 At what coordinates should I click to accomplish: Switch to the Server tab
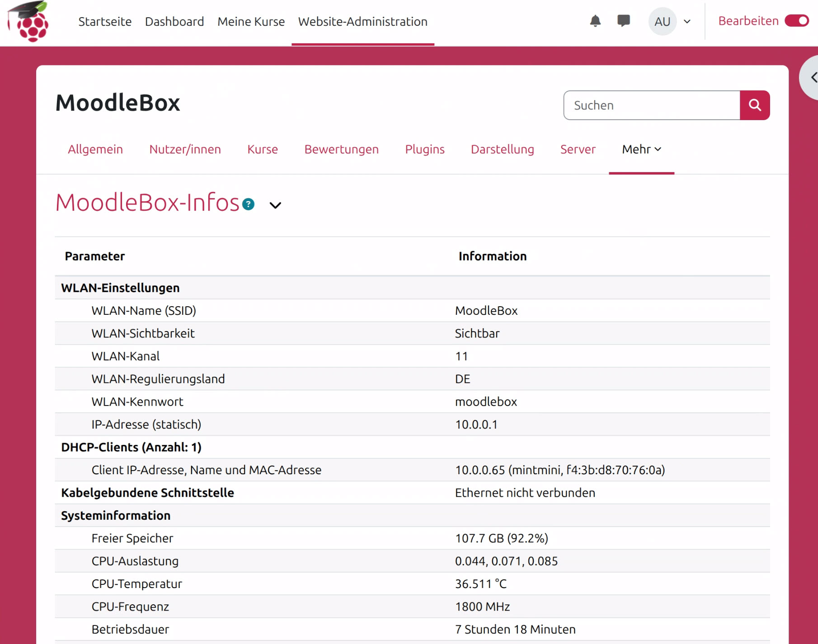[578, 149]
